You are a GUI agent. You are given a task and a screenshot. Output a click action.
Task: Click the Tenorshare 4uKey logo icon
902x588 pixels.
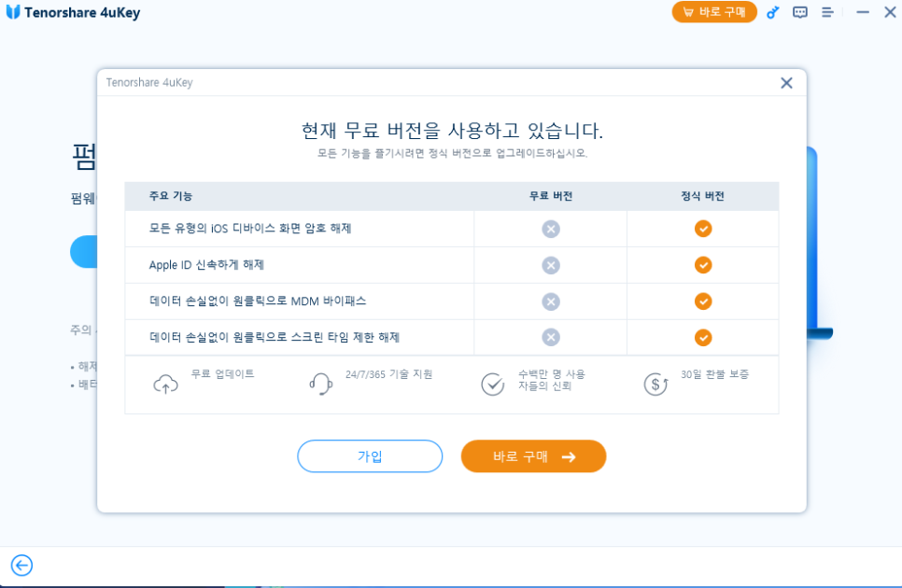coord(13,12)
